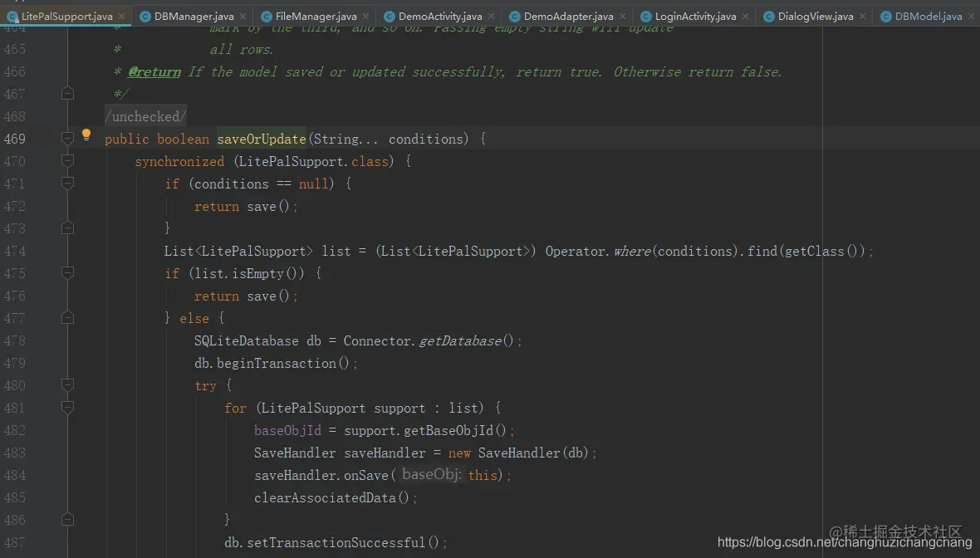Switch to the LitePalSupport.java tab
Image resolution: width=980 pixels, height=558 pixels.
coord(67,17)
